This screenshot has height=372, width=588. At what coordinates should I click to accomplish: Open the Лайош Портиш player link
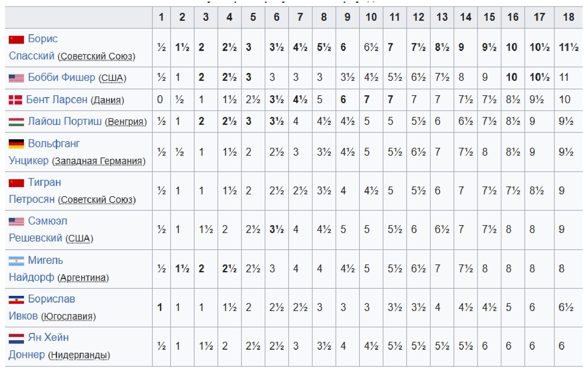(x=65, y=121)
